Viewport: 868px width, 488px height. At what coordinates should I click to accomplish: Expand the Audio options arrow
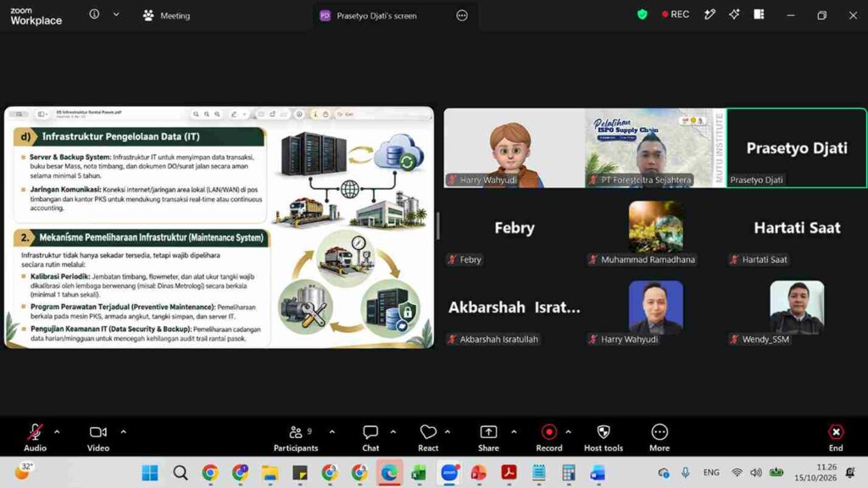[57, 431]
